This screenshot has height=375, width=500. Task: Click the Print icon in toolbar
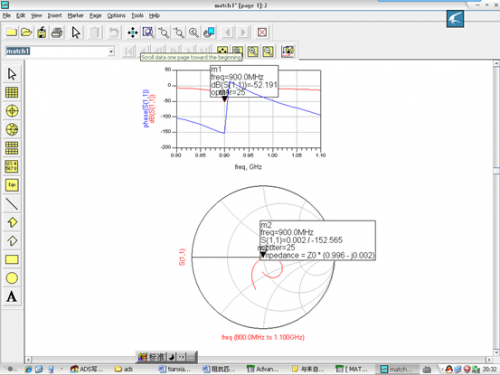(x=57, y=32)
